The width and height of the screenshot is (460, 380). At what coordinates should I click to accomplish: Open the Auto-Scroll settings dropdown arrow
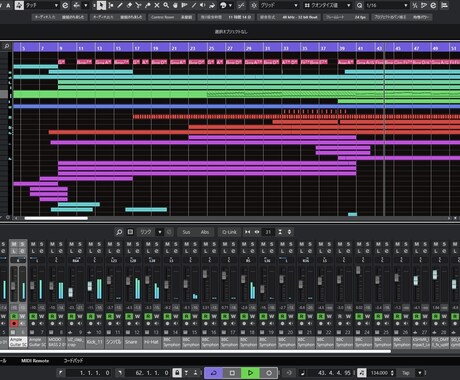85,5
